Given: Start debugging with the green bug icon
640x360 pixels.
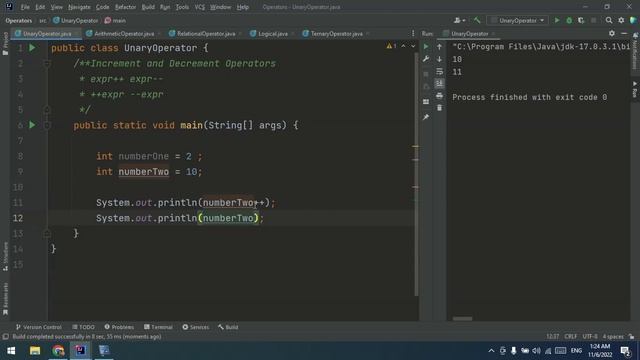Looking at the screenshot, I should (x=569, y=20).
